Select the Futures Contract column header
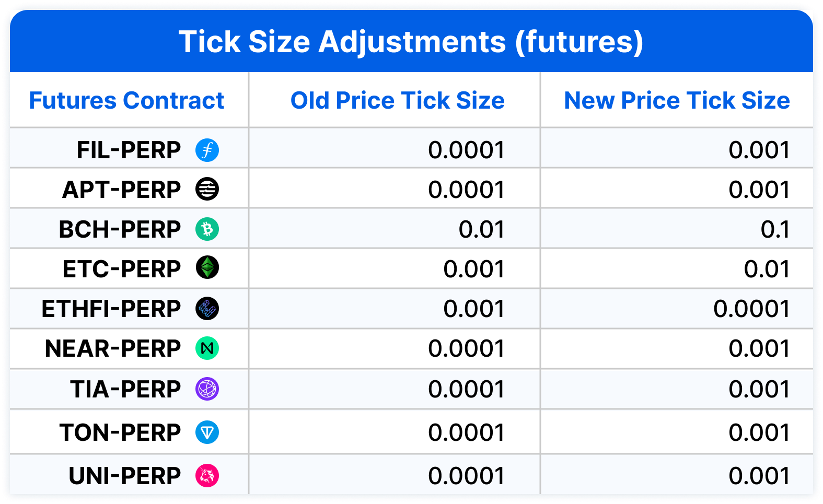 click(126, 100)
